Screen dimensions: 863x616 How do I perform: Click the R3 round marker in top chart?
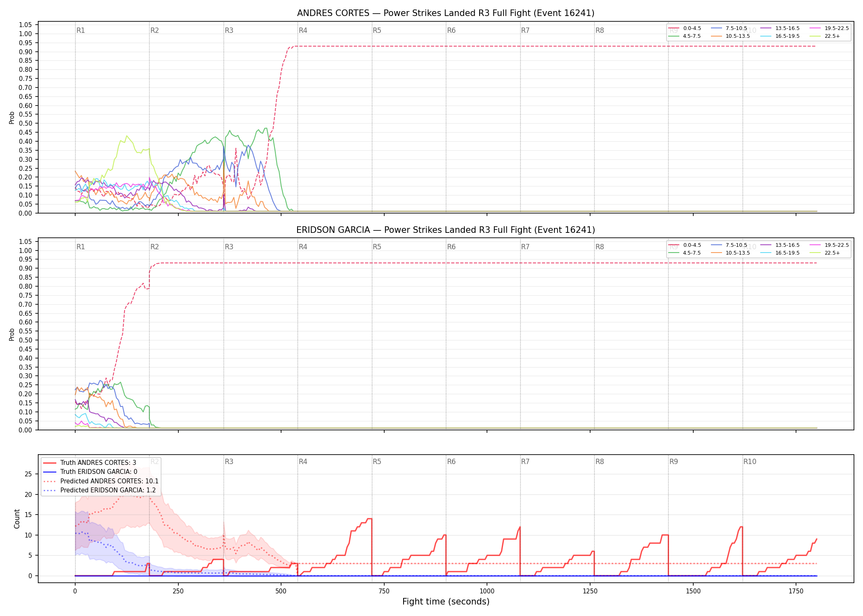(x=229, y=30)
